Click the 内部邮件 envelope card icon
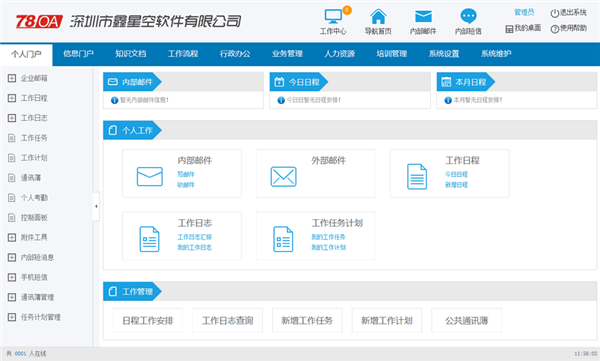Viewport: 600px width, 361px height. 150,176
